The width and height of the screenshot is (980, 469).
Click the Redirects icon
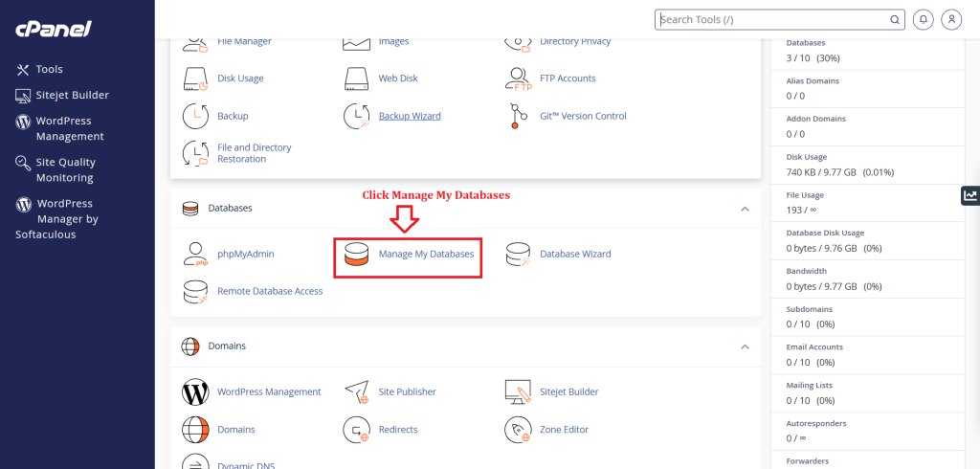pos(357,430)
